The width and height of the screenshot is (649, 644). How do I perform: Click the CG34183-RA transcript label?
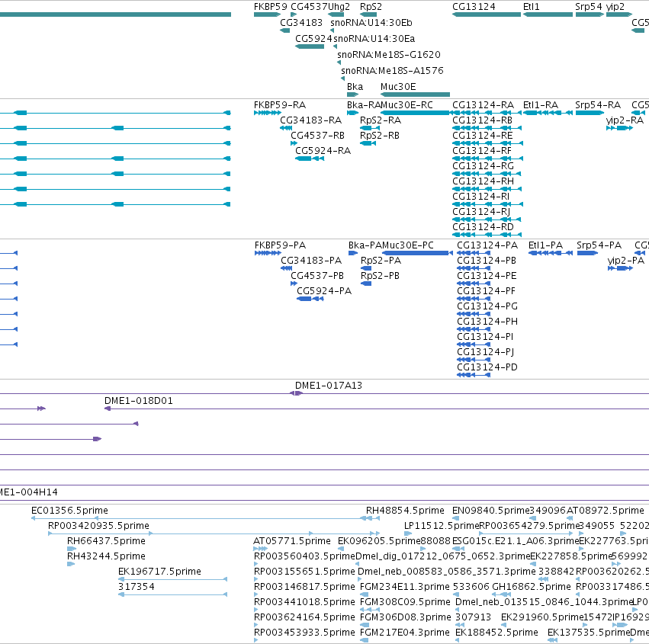[x=311, y=120]
